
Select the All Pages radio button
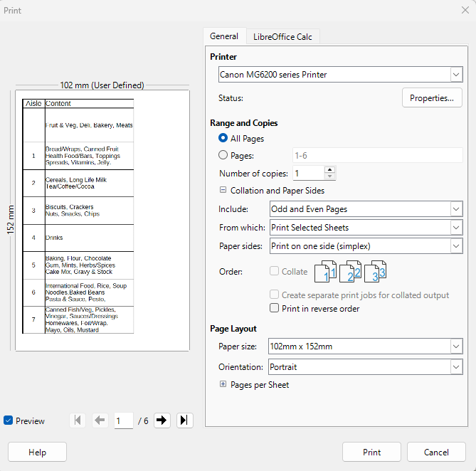point(223,139)
